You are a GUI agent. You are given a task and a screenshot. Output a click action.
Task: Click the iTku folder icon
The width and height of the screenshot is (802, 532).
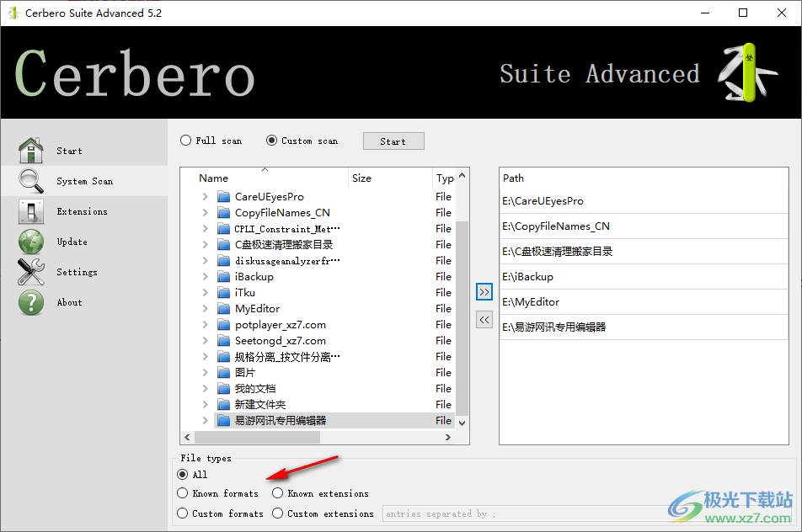[223, 293]
